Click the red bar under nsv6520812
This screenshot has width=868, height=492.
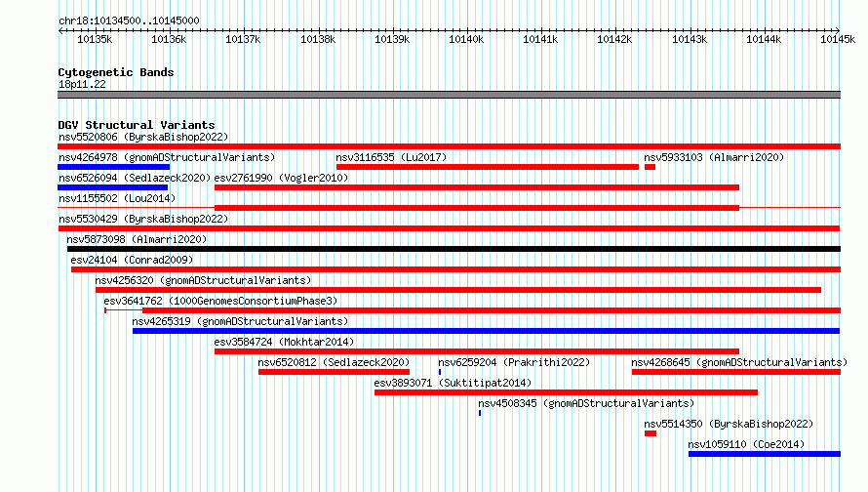coord(334,372)
